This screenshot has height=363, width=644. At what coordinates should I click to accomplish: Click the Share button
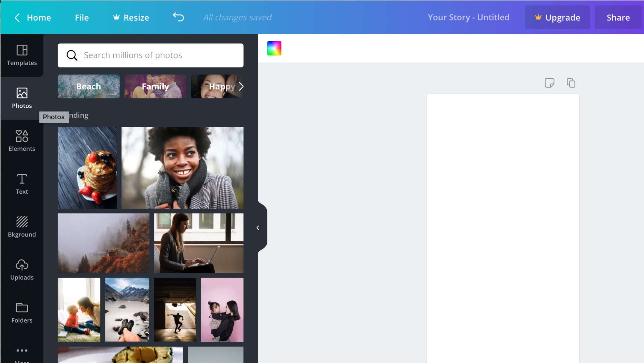618,17
